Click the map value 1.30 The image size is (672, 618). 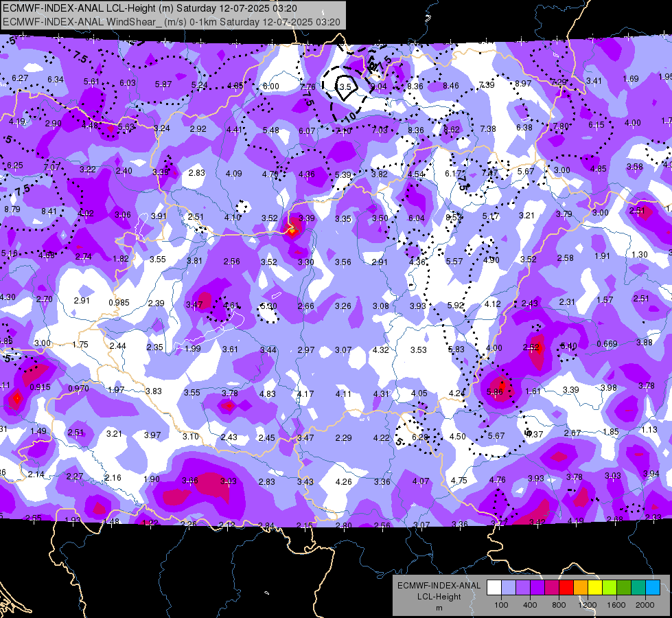[640, 254]
